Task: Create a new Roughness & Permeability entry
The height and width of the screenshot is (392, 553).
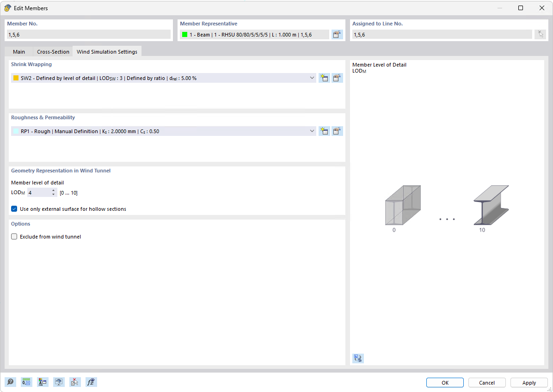Action: [324, 131]
